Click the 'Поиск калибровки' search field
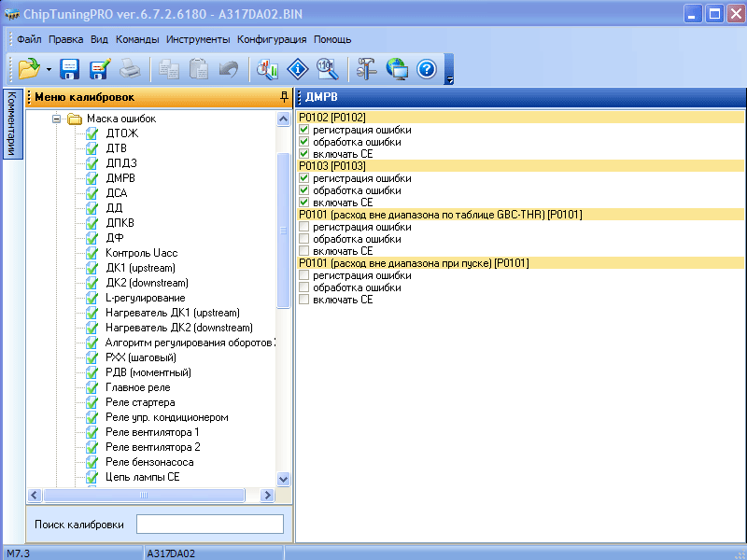The width and height of the screenshot is (747, 560). [x=210, y=524]
